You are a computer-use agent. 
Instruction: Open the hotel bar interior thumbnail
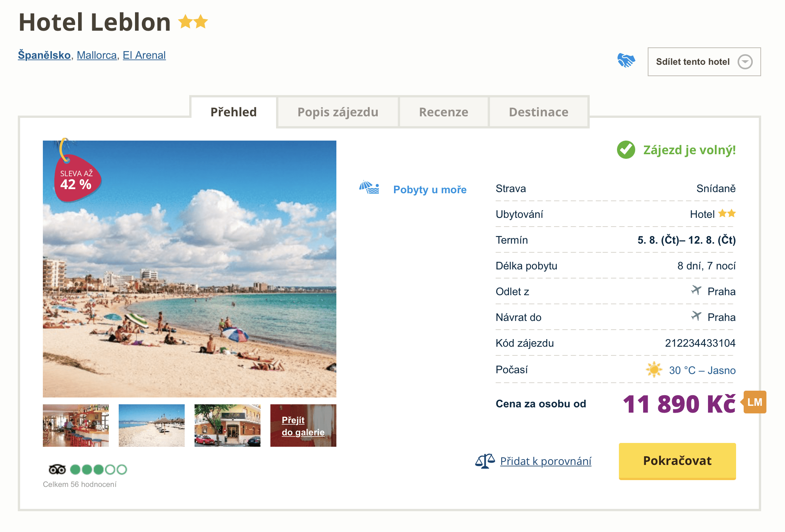pyautogui.click(x=76, y=425)
